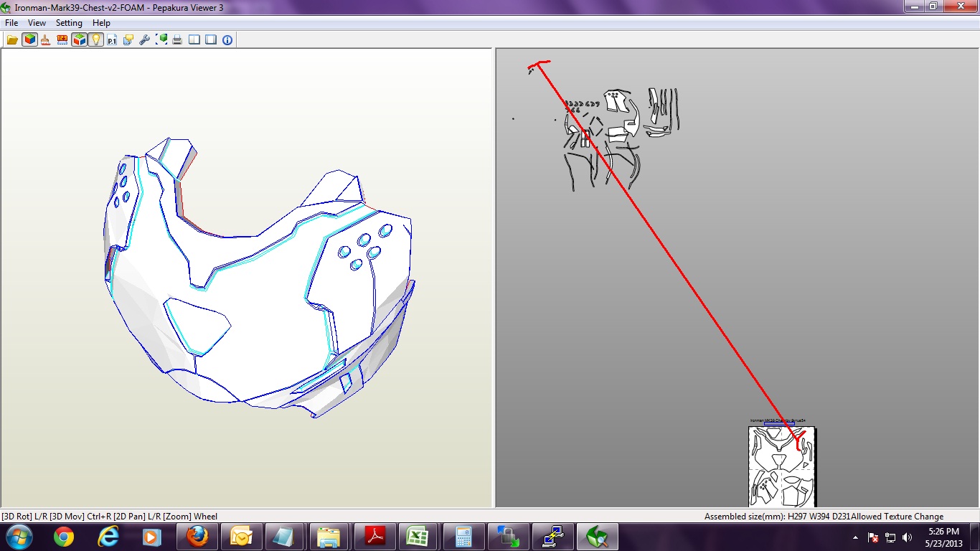Click the Pepakura title bar app icon

pos(6,6)
